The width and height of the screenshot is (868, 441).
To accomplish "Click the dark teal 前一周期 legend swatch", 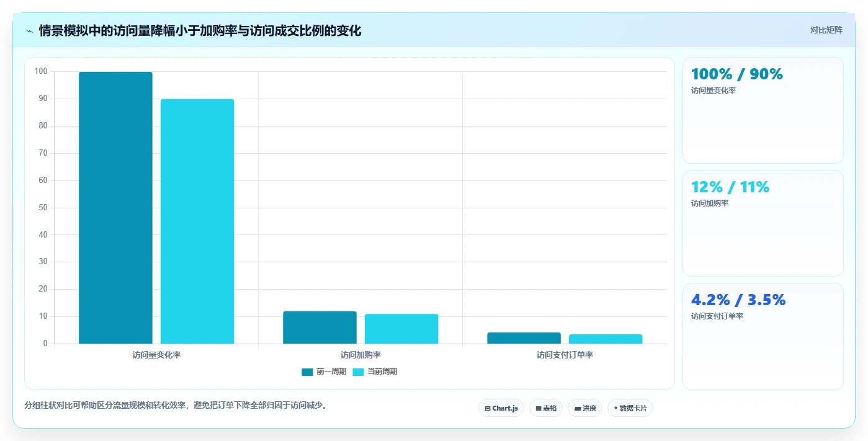I will [307, 372].
